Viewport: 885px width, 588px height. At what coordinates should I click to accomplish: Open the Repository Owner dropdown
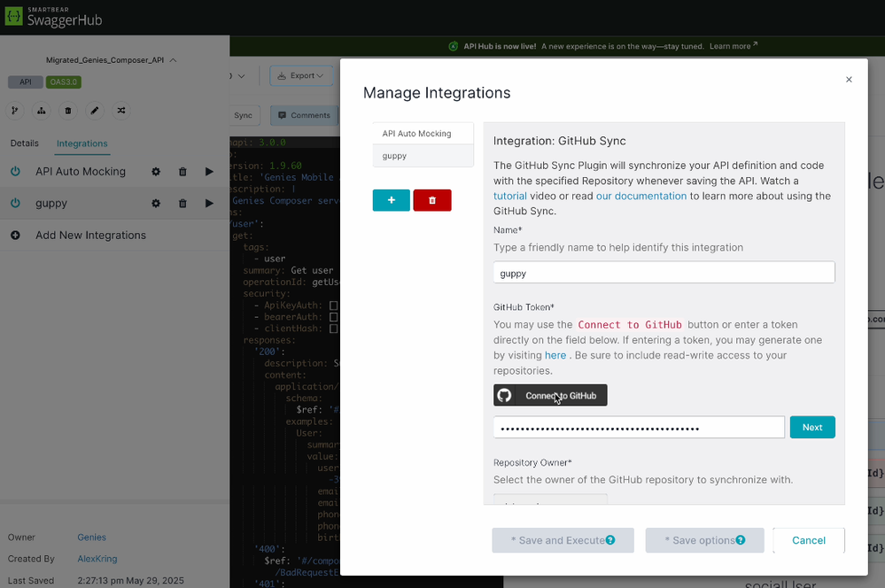click(x=550, y=499)
